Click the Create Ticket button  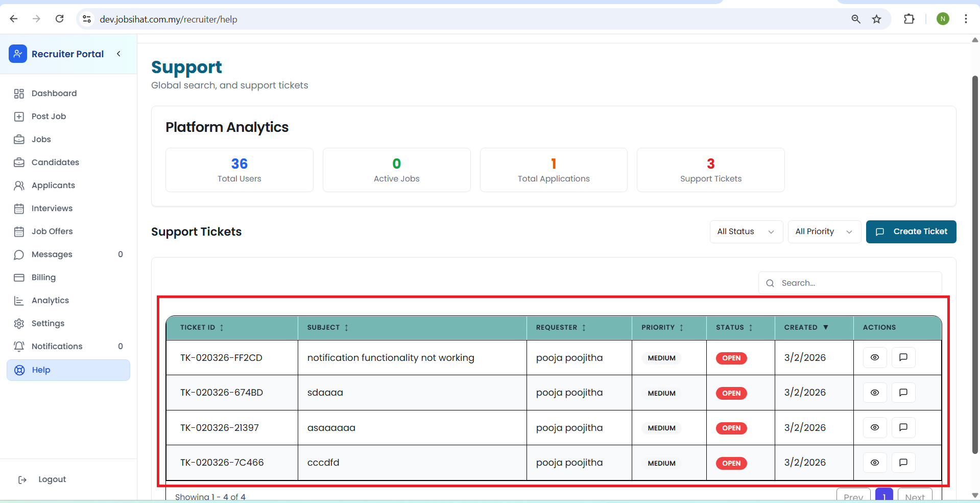[911, 232]
